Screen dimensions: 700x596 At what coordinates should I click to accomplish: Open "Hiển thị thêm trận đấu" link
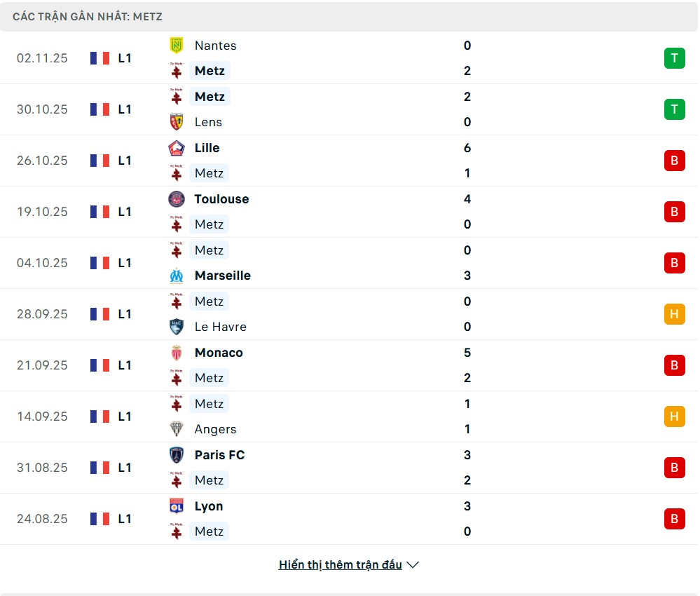pyautogui.click(x=340, y=565)
